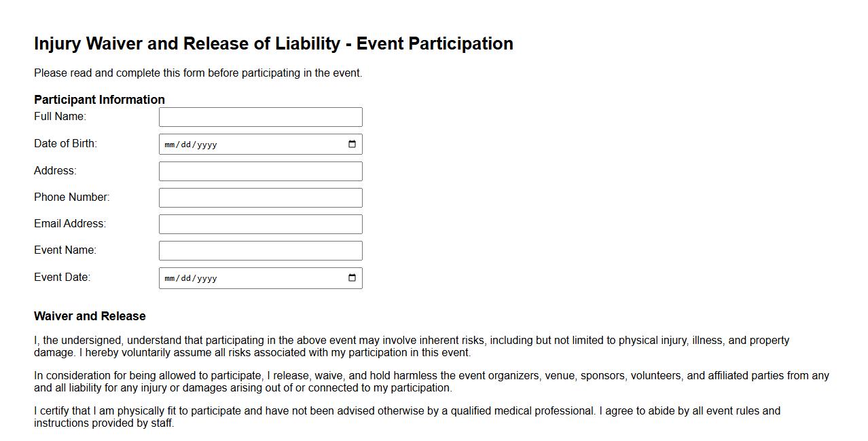Screen dimensions: 868x441
Task: Select the dd segment in Date of Birth
Action: pyautogui.click(x=185, y=144)
